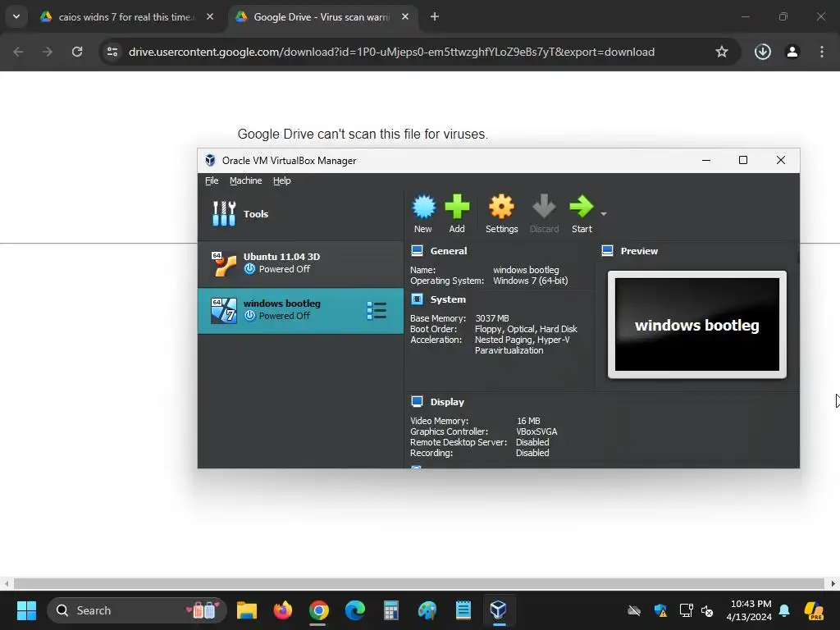The height and width of the screenshot is (630, 840).
Task: Expand the Start button dropdown arrow
Action: (x=604, y=214)
